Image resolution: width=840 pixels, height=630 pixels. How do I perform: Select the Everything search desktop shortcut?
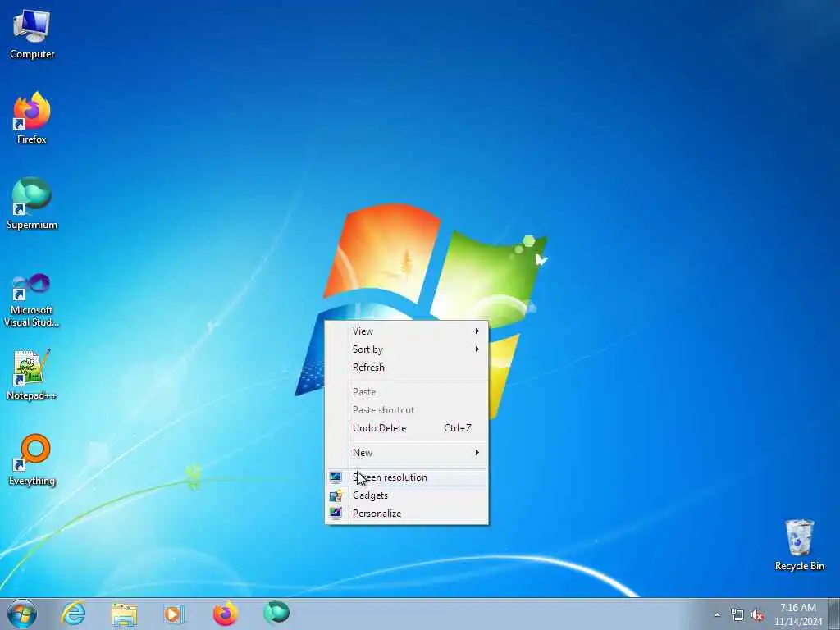[x=32, y=460]
